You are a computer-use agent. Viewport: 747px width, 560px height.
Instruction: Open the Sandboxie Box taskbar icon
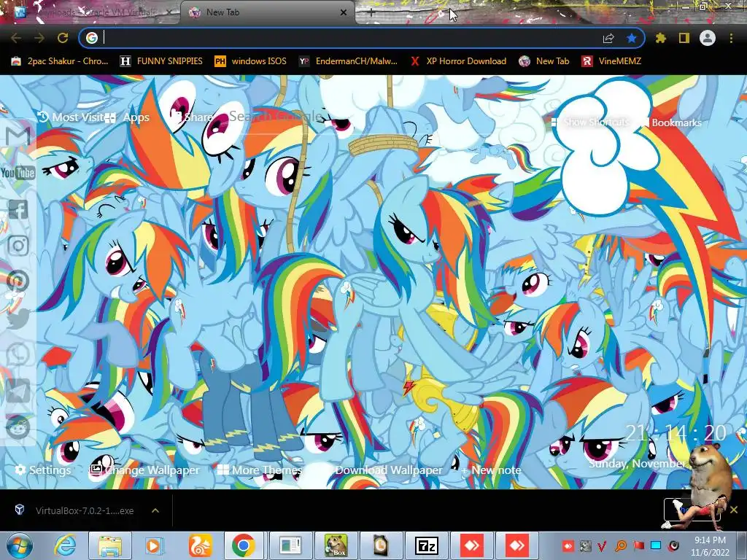(336, 545)
